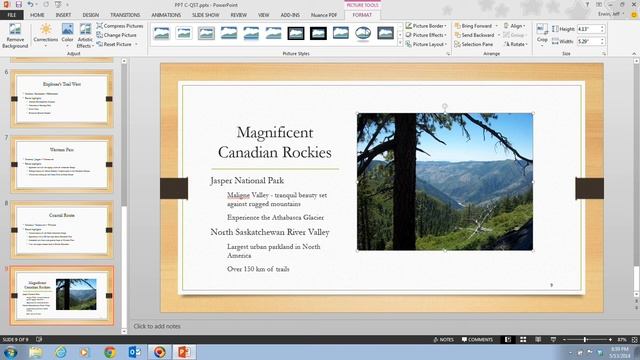Expand the Picture Styles gallery

pos(400,43)
